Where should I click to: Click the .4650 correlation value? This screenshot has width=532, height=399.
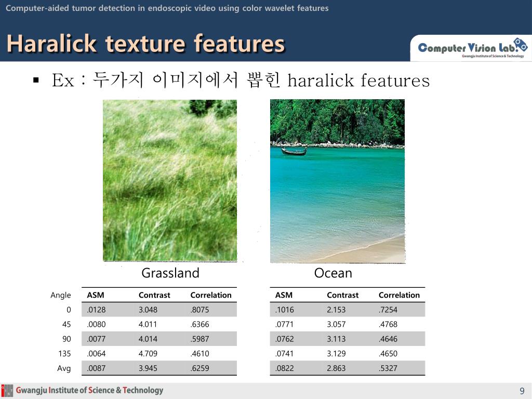(x=388, y=353)
